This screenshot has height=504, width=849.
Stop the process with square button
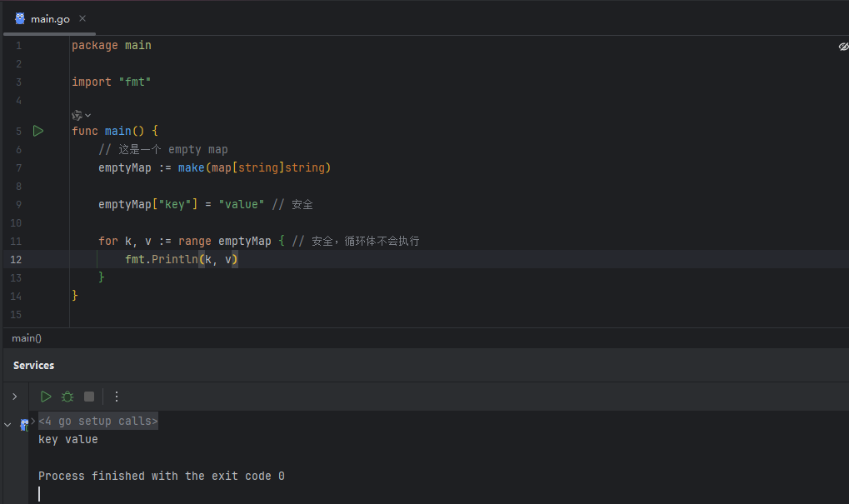[x=89, y=397]
